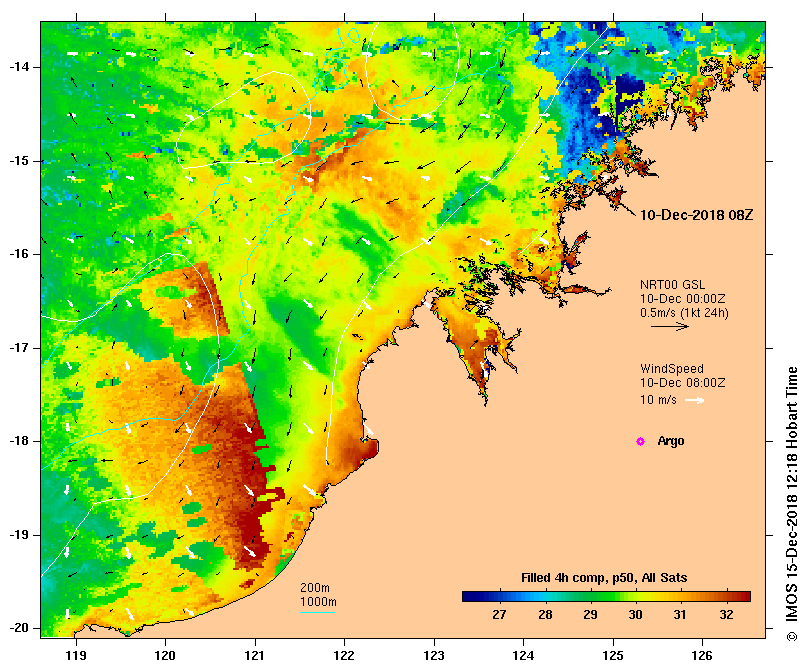This screenshot has width=809, height=672.
Task: Click the latitude label '-16'
Action: pos(19,254)
